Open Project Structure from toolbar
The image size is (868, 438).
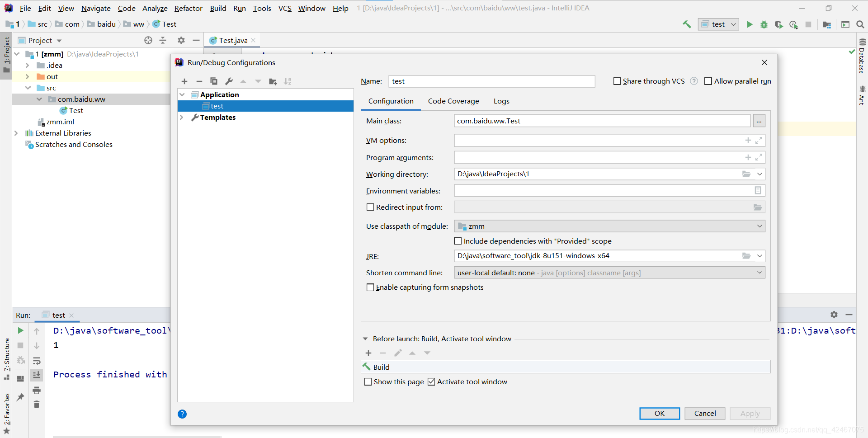[827, 24]
